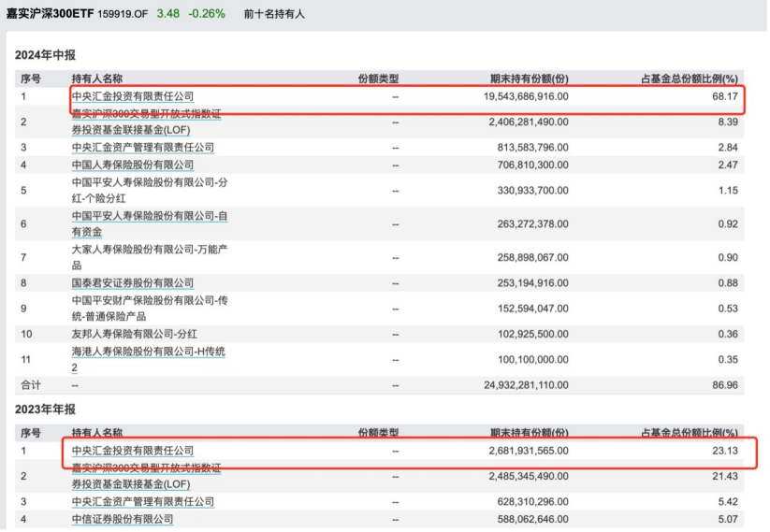
Task: Click 序号 column header in 2023 table
Action: (x=31, y=433)
